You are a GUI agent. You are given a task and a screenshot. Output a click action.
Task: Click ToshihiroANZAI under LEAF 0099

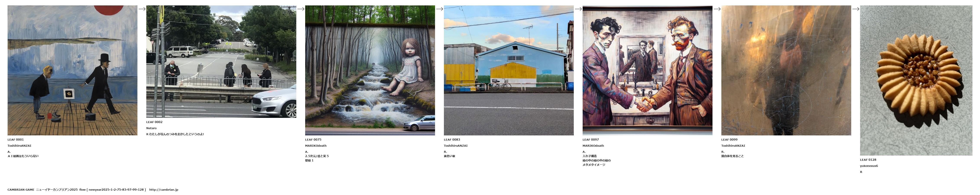click(x=733, y=146)
